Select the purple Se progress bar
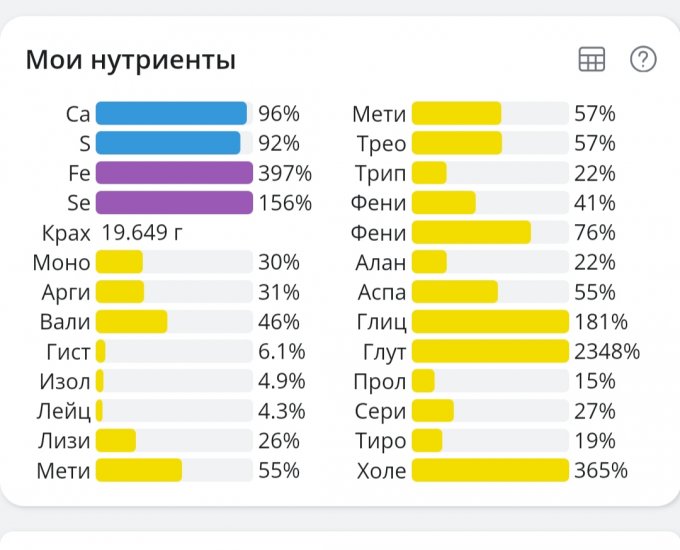This screenshot has width=680, height=550. tap(174, 203)
